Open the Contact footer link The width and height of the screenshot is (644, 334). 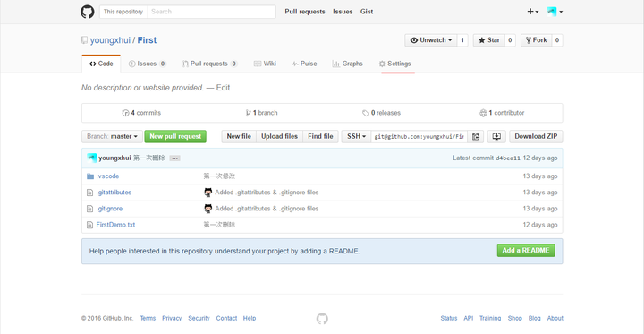click(x=226, y=318)
